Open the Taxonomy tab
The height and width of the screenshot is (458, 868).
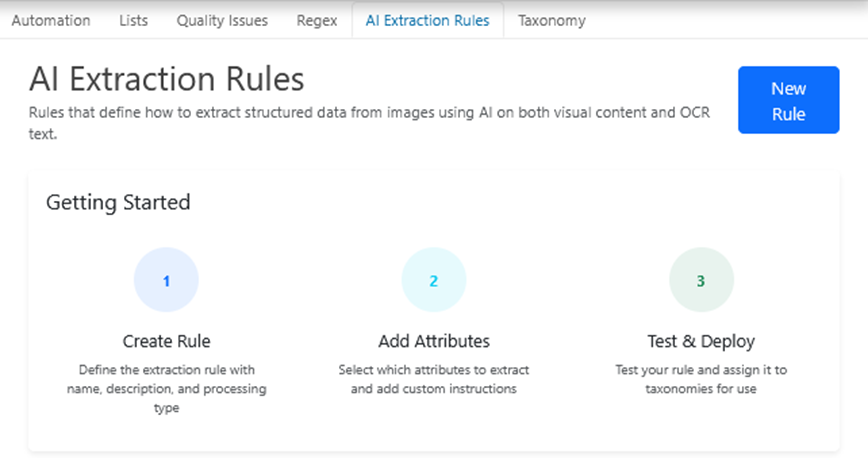pos(551,20)
